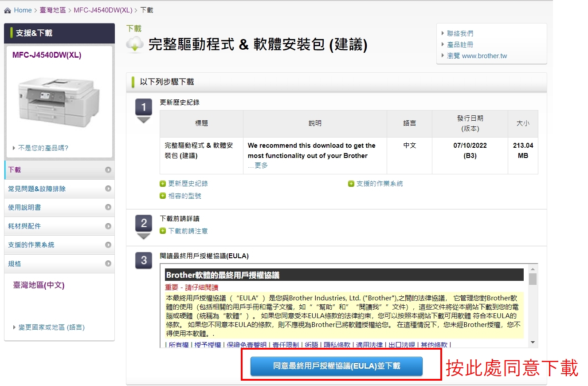This screenshot has height=386, width=588.
Task: Open the 臺灣地區 breadcrumb link
Action: tap(53, 10)
